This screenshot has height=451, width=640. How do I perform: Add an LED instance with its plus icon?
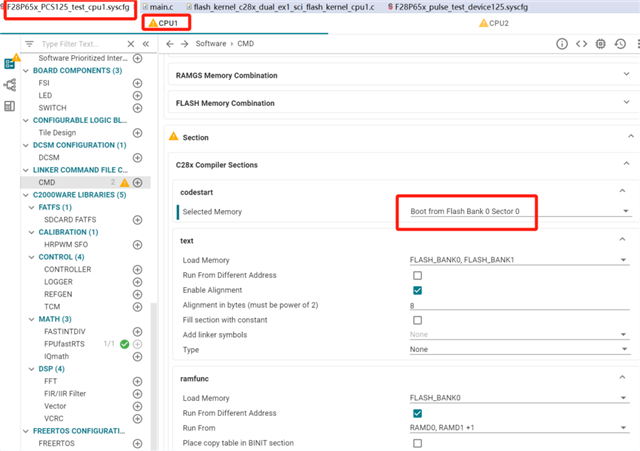(x=137, y=95)
